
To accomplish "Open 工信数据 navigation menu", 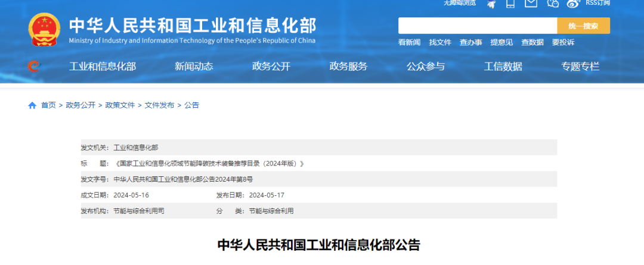I will click(503, 67).
